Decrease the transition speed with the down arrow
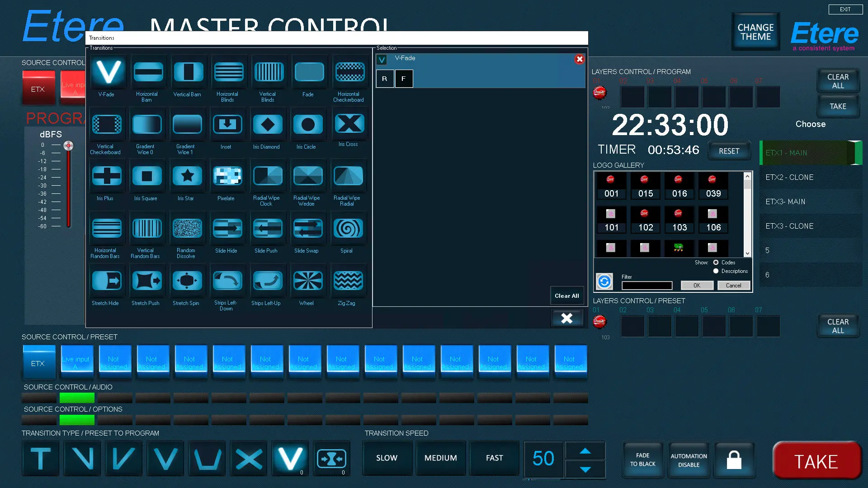868x488 pixels. click(585, 469)
